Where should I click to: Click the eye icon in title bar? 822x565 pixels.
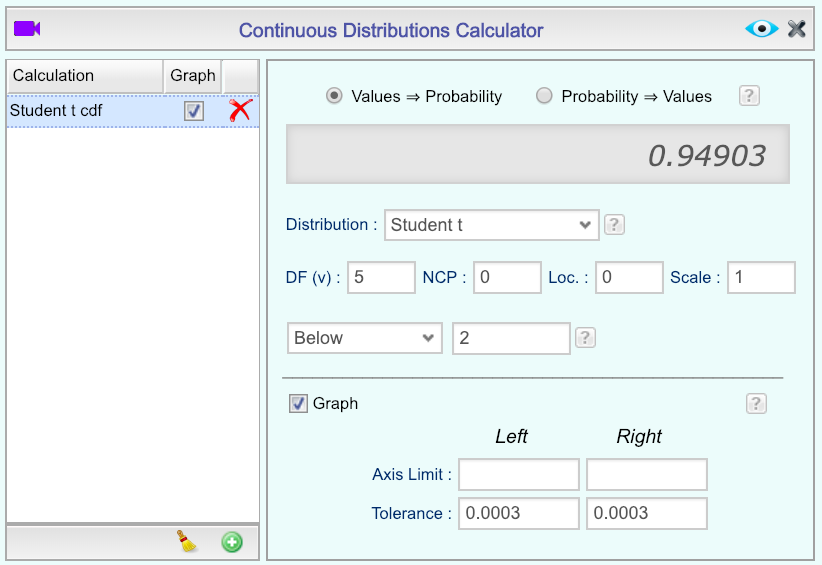click(x=761, y=29)
